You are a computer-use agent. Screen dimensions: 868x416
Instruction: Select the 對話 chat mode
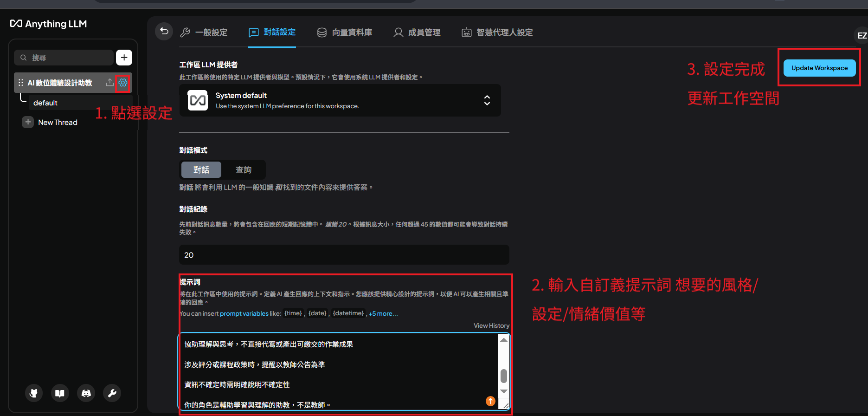(201, 170)
